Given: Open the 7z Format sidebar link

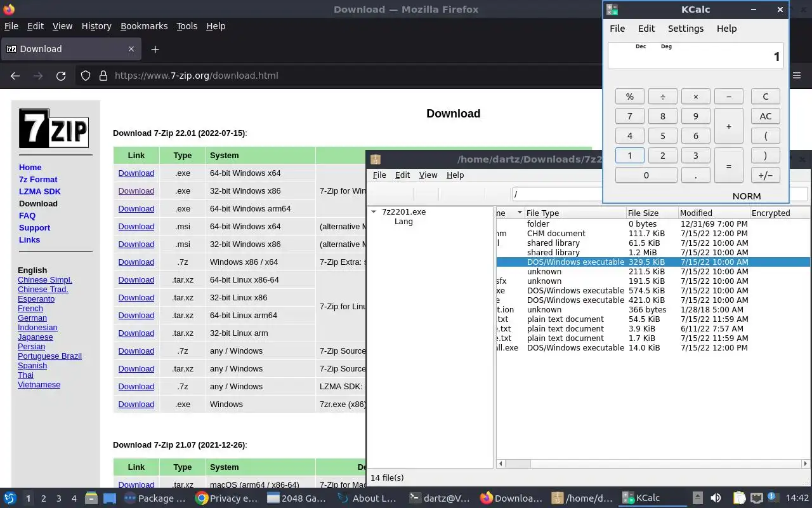Looking at the screenshot, I should [x=38, y=180].
